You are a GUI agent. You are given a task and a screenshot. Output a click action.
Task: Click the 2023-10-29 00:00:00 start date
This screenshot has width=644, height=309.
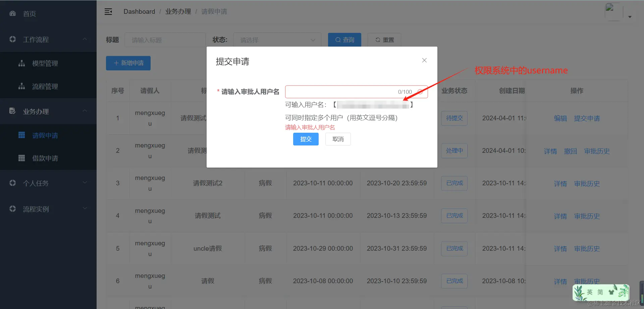[323, 249]
